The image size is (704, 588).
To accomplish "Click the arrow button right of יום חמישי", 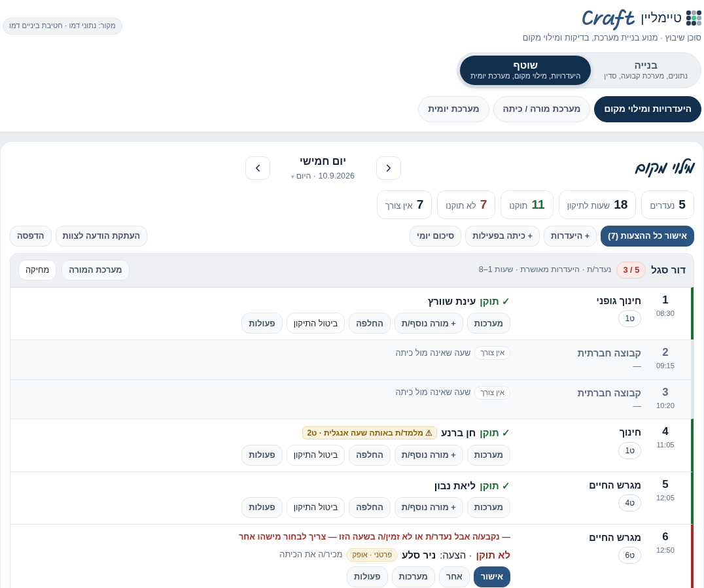I will [x=389, y=168].
